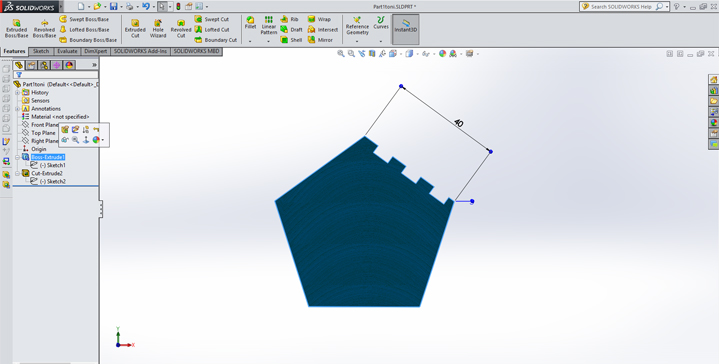Screen dimensions: 719x364
Task: Switch to the Evaluate tab
Action: (67, 51)
